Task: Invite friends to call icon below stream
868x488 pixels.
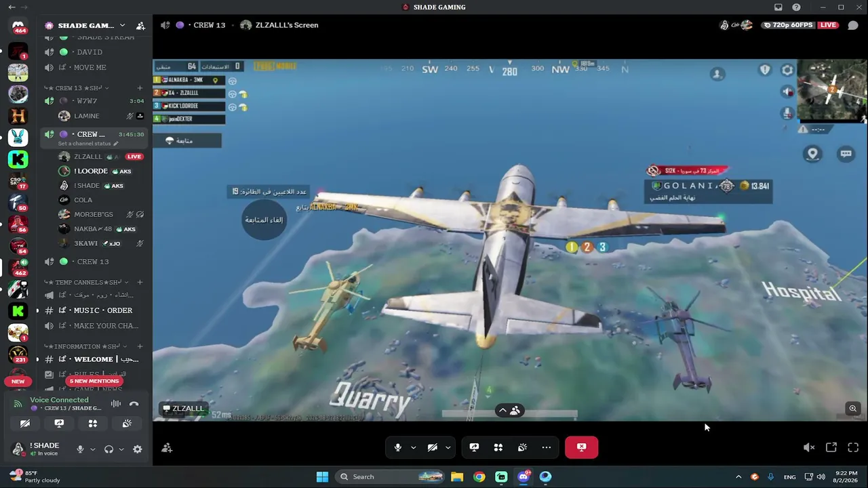Action: [167, 447]
